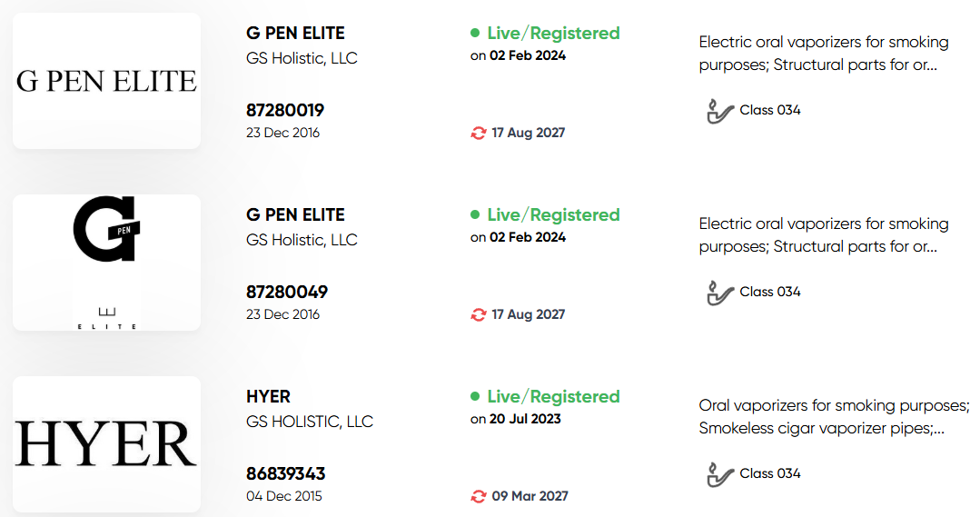Screen dimensions: 980x517
Task: Click the green status dot for 87280019
Action: 475,33
